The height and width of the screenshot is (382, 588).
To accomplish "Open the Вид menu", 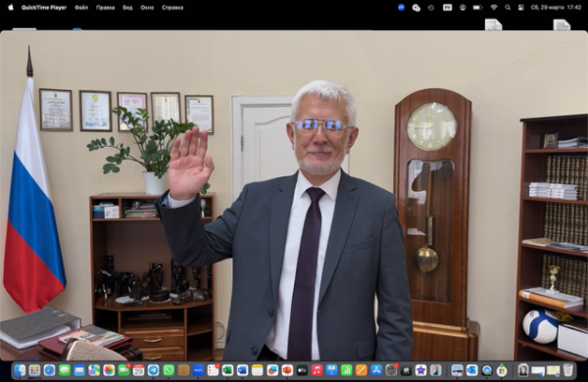I will [x=127, y=8].
